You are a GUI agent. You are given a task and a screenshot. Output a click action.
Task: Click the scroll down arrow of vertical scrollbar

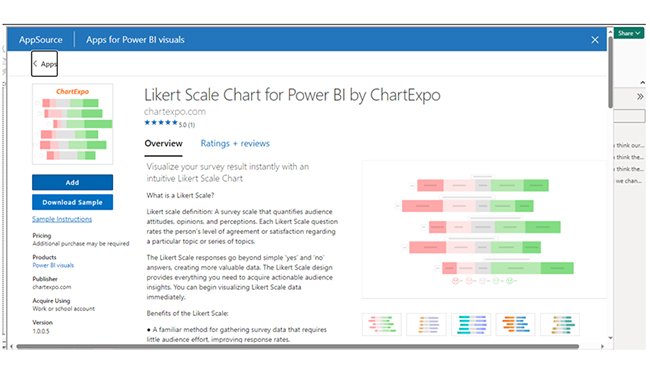[610, 338]
